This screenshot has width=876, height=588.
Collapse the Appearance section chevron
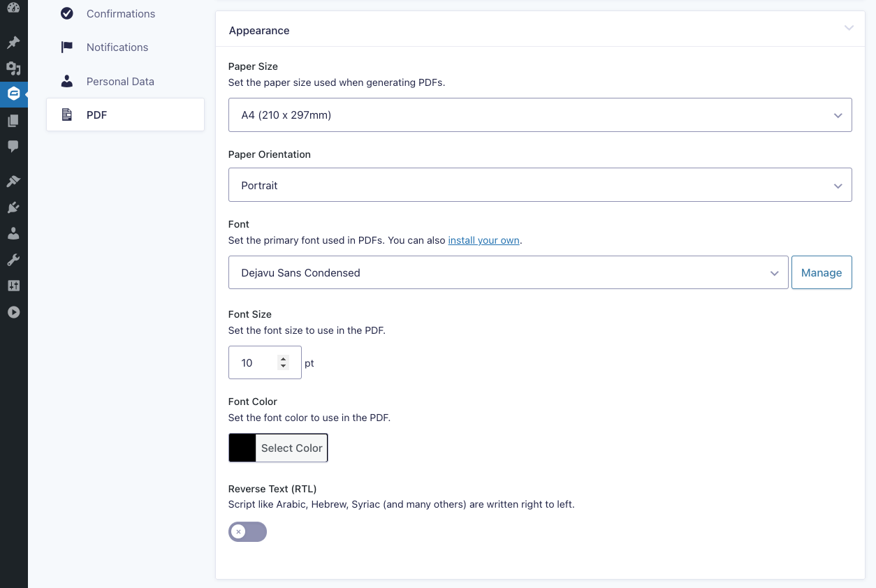849,29
